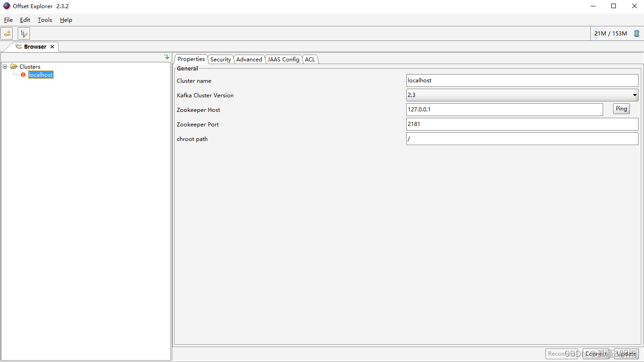644x362 pixels.
Task: Click the Reconnect button
Action: (562, 354)
